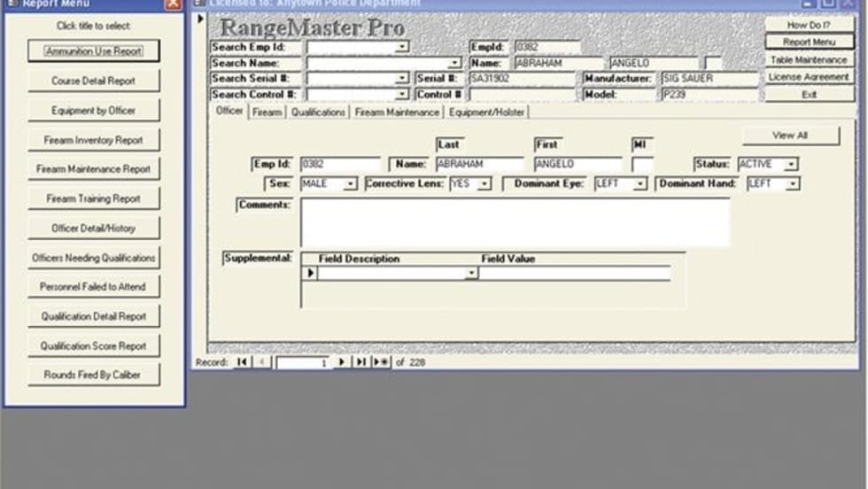Click the record selector arrow in the Supplemental row
The image size is (868, 489).
[x=310, y=274]
